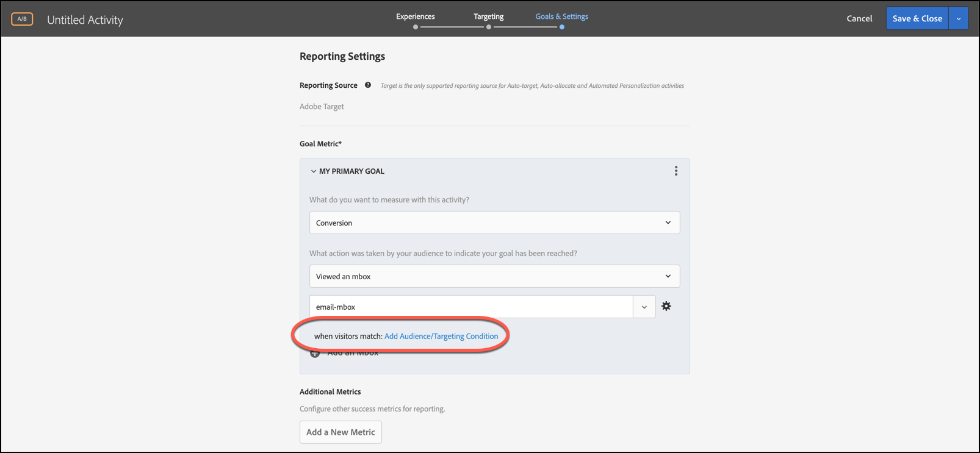Click the Add a New Metric button
Screen dimensions: 980x453
pyautogui.click(x=340, y=432)
